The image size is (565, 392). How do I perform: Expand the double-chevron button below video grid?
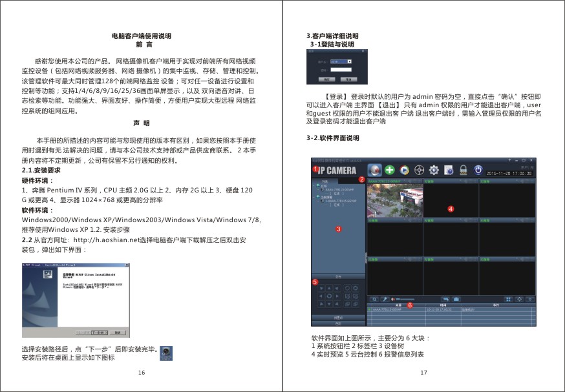click(530, 299)
